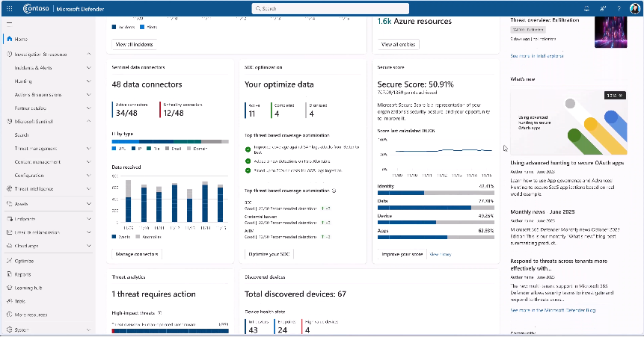Click the Data score progress bar

click(x=436, y=208)
